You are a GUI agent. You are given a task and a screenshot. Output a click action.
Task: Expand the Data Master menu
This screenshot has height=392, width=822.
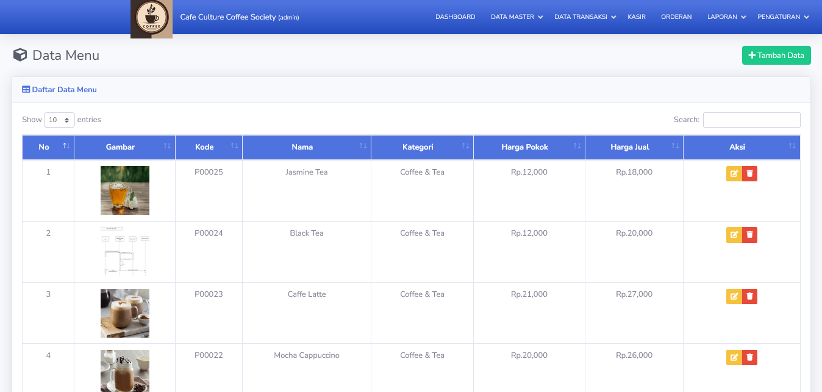tap(516, 17)
